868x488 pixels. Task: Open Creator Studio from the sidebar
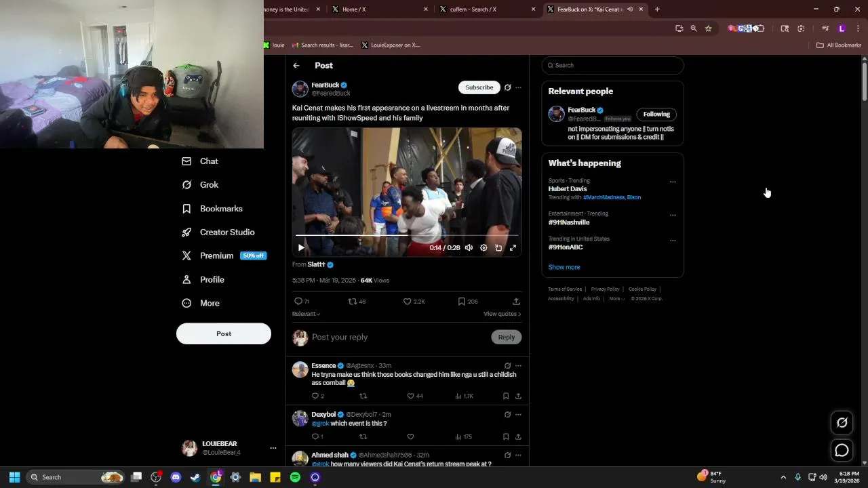coord(218,232)
